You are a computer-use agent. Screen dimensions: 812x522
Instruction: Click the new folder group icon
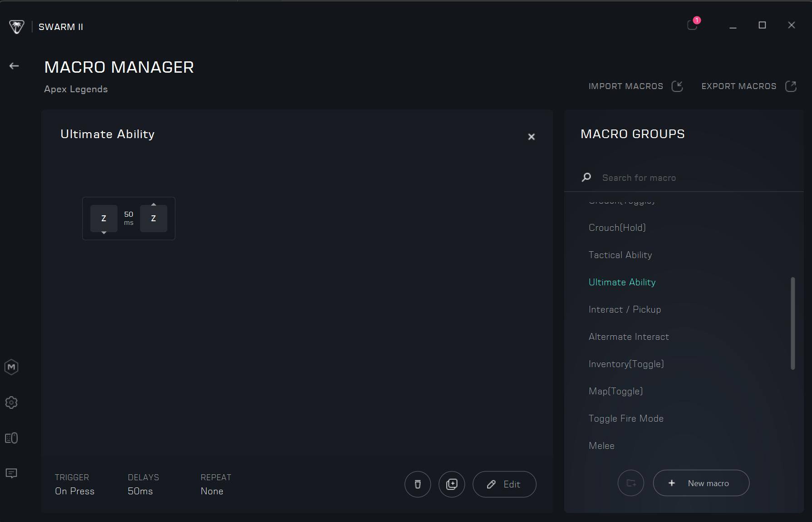630,483
